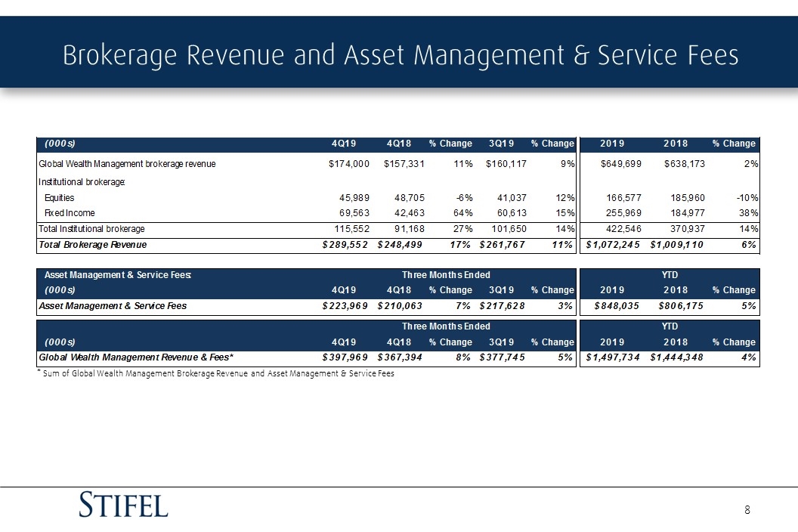Select Total Brokerage 2019 value $1,072,245
The width and height of the screenshot is (798, 532).
tap(613, 245)
